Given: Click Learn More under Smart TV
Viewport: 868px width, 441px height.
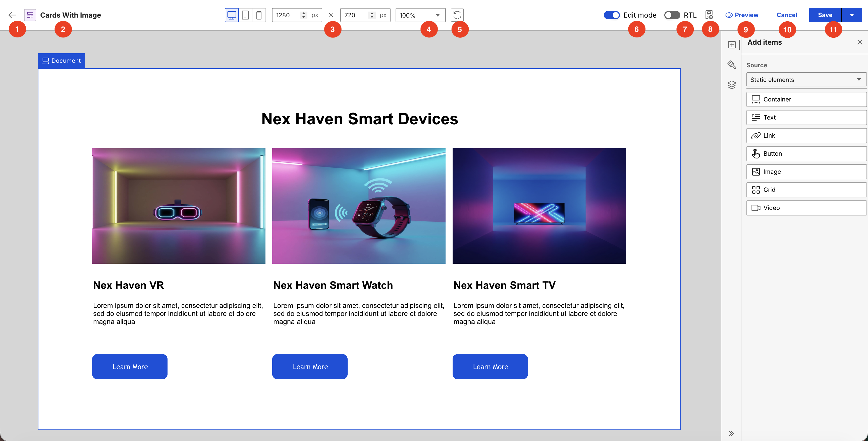Looking at the screenshot, I should click(x=490, y=367).
